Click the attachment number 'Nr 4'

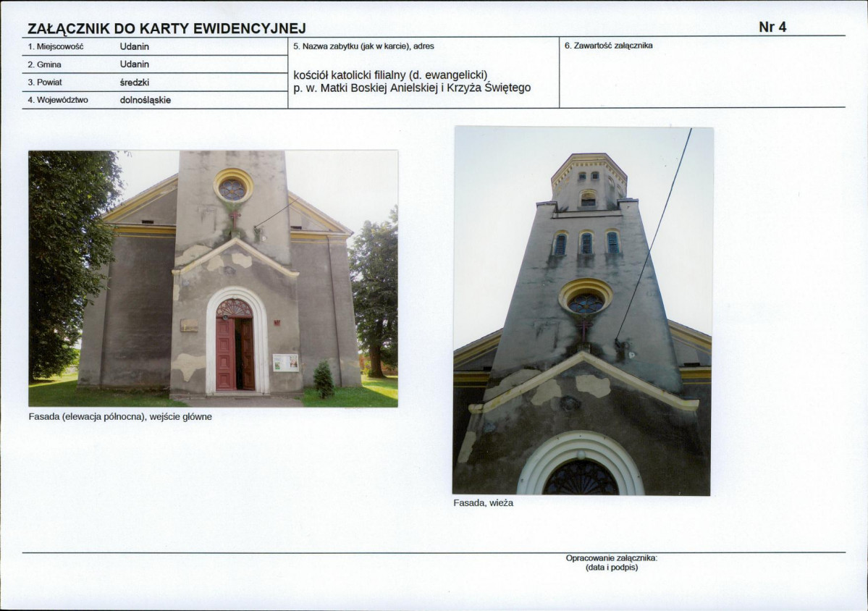pyautogui.click(x=772, y=27)
